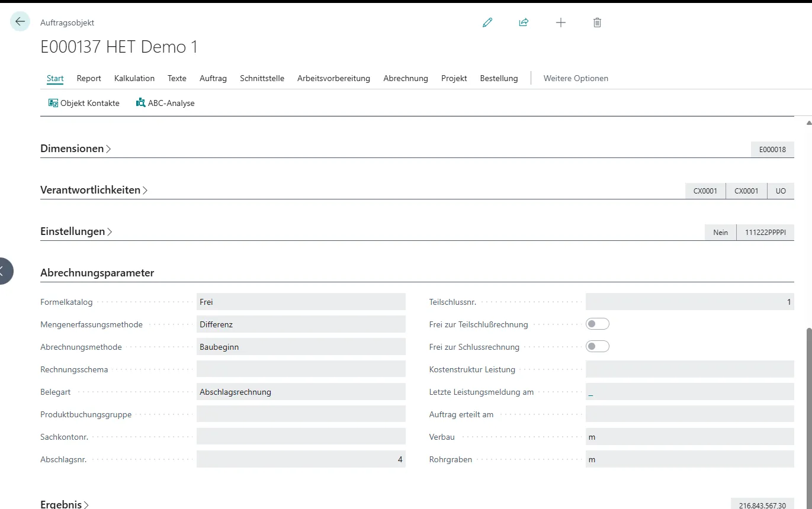Click the plus icon to create new
Screen dimensions: 812x509
560,22
